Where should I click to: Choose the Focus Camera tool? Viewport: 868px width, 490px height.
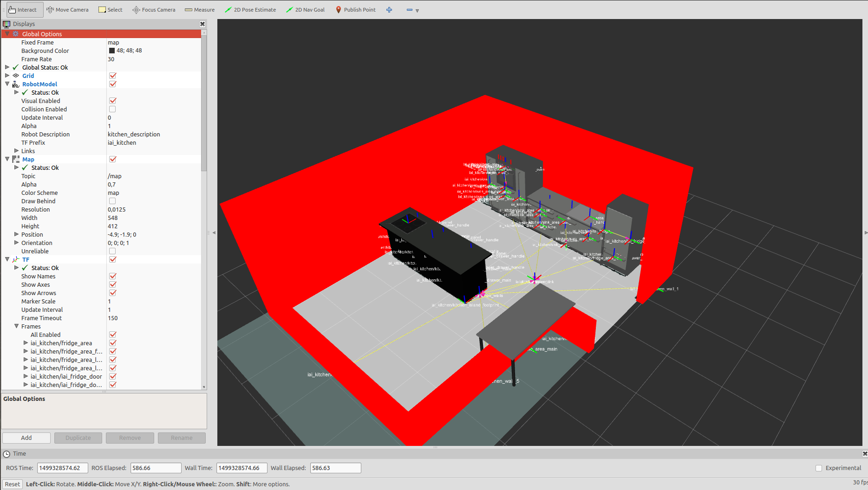coord(154,10)
